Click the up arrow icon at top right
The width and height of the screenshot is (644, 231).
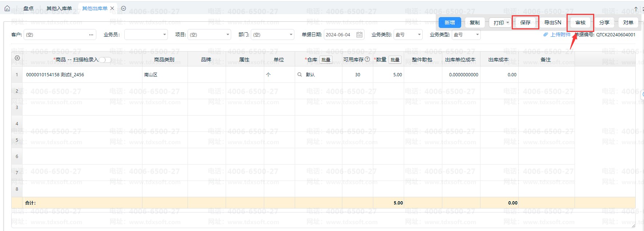(636, 9)
